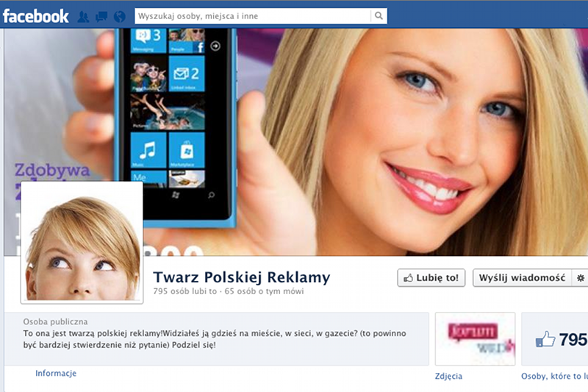Open the profile picture thumbnail
The width and height of the screenshot is (588, 392).
tap(82, 242)
